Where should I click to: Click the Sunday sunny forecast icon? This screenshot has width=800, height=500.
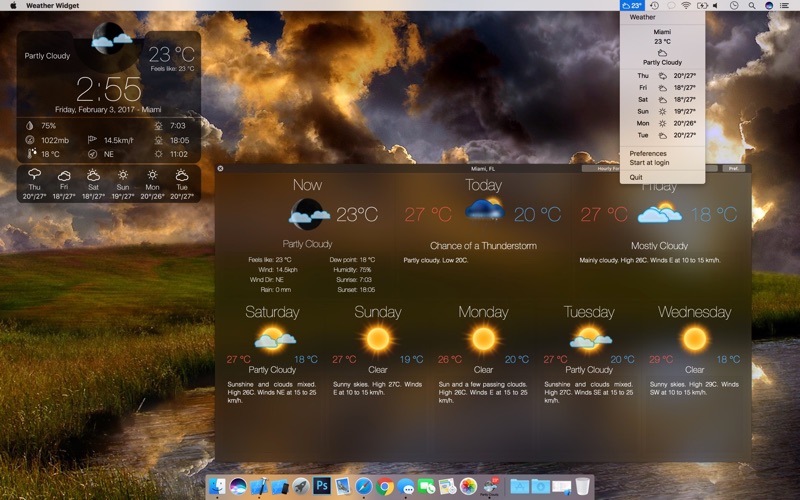(378, 340)
